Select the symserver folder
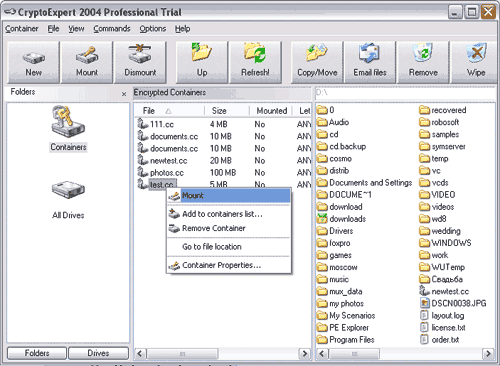500x366 pixels. pyautogui.click(x=442, y=147)
